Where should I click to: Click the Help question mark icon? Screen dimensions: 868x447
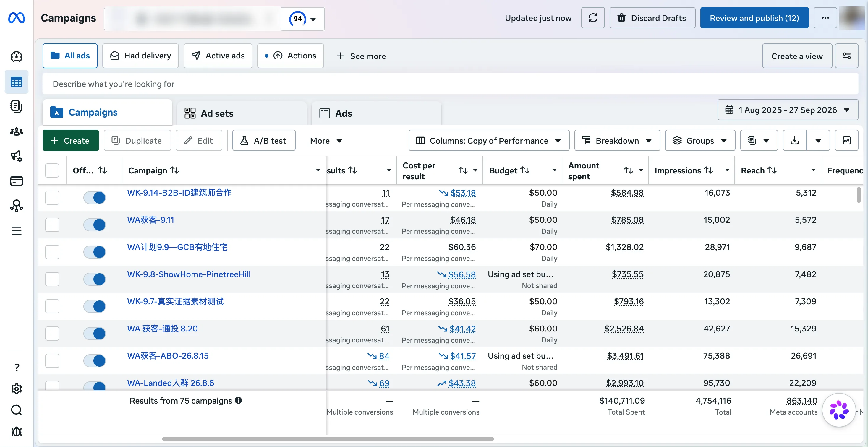[x=16, y=367]
